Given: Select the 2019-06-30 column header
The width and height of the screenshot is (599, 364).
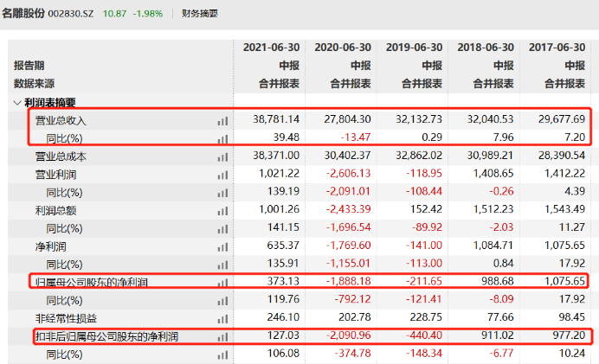Looking at the screenshot, I should coord(414,48).
